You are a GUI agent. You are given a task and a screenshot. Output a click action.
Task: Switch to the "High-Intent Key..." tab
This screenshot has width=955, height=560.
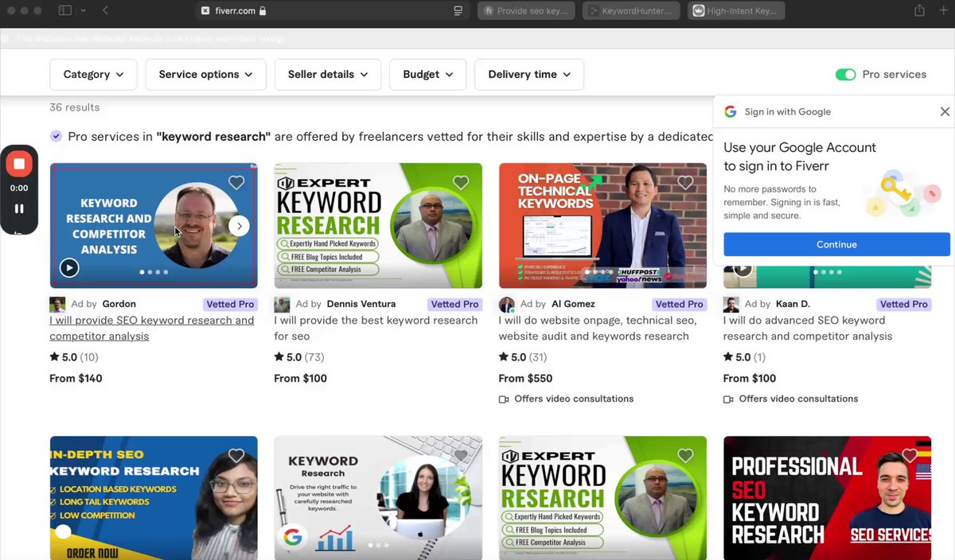point(737,11)
